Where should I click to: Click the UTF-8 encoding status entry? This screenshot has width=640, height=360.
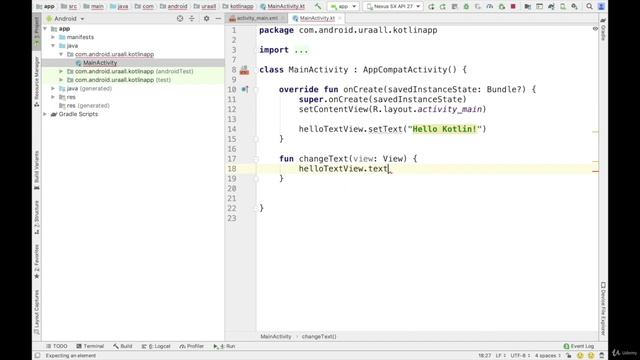point(520,356)
